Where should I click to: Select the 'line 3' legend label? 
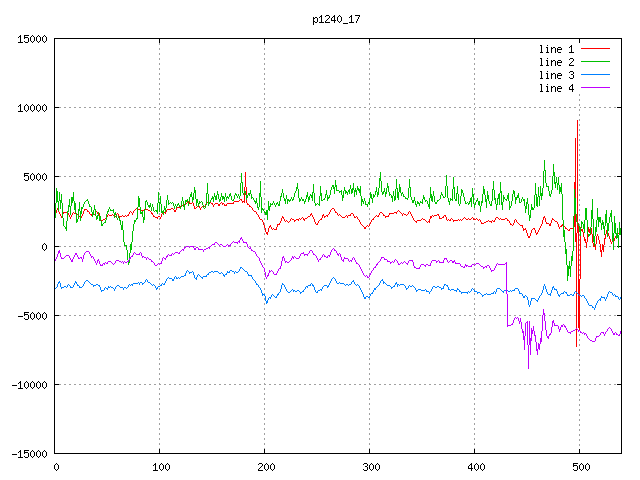pyautogui.click(x=557, y=75)
